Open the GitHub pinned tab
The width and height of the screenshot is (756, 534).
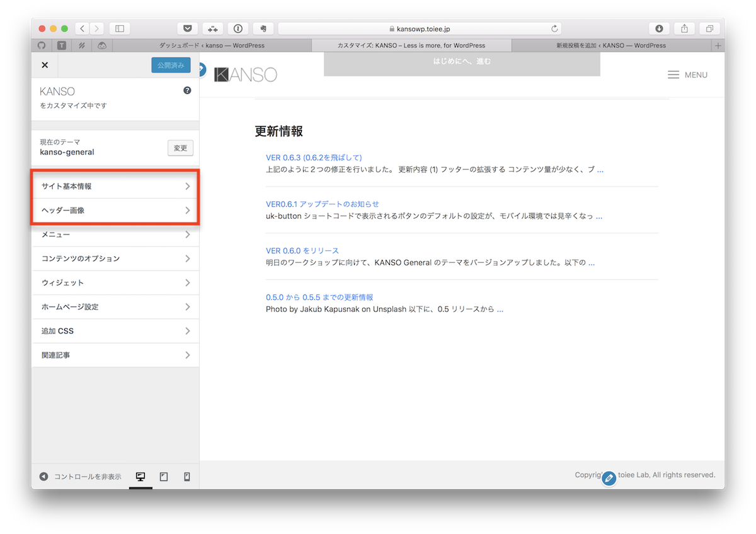(42, 45)
